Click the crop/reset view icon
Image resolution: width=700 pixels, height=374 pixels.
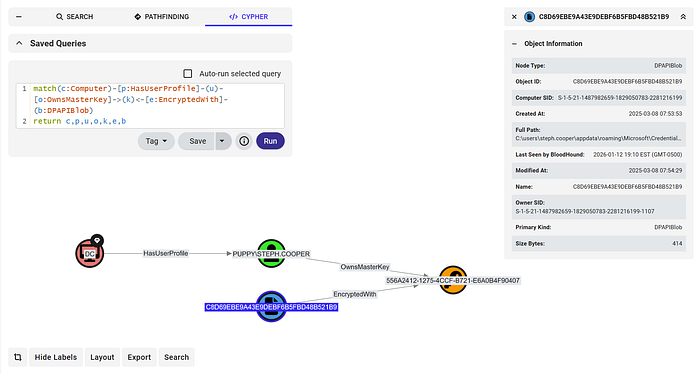18,357
